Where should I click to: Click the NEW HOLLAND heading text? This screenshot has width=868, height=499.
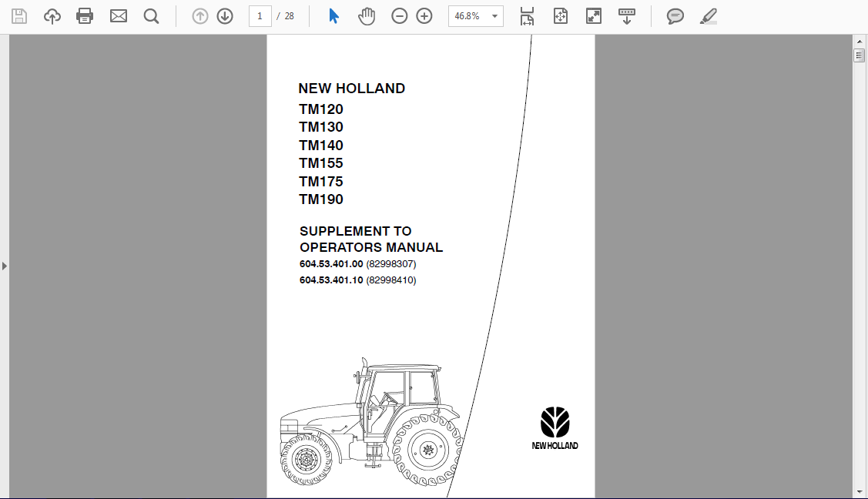click(351, 89)
